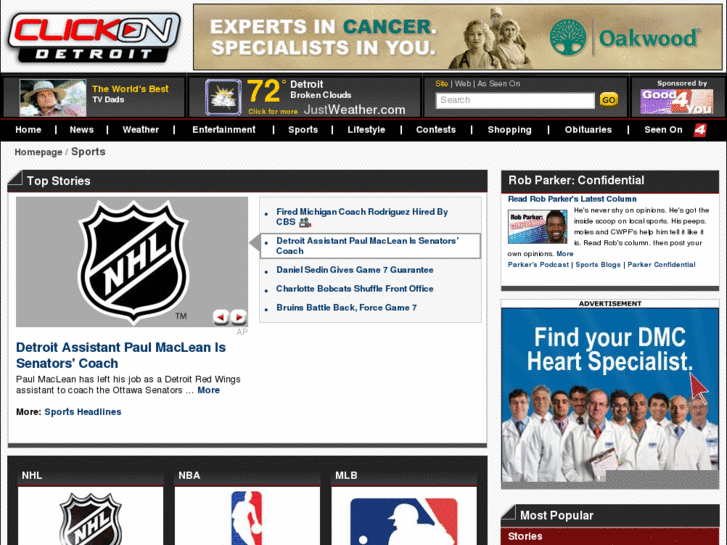Open Sports Headlines link
The height and width of the screenshot is (545, 727).
(83, 412)
